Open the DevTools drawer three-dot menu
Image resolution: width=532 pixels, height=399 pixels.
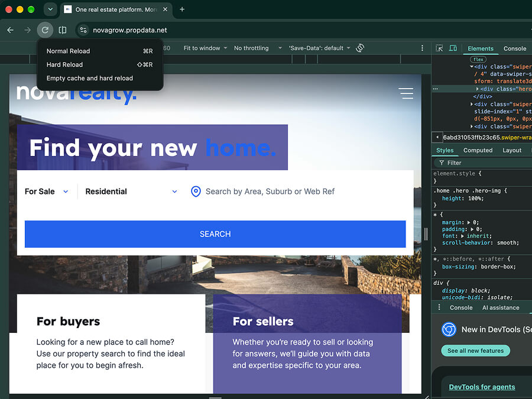click(x=439, y=307)
